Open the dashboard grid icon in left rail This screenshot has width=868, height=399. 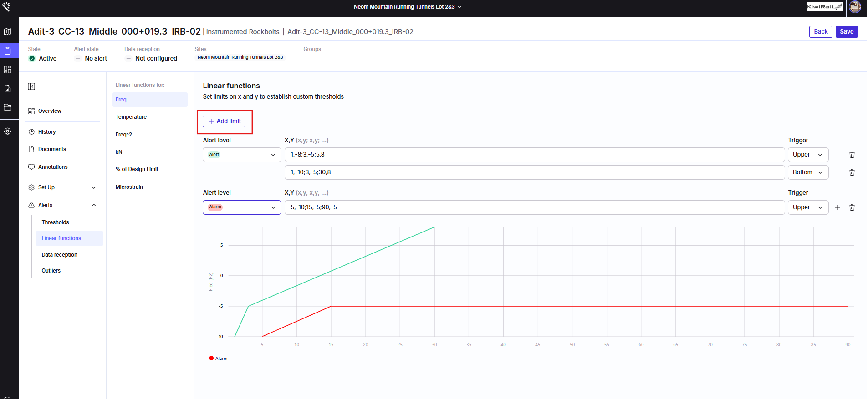tap(8, 70)
